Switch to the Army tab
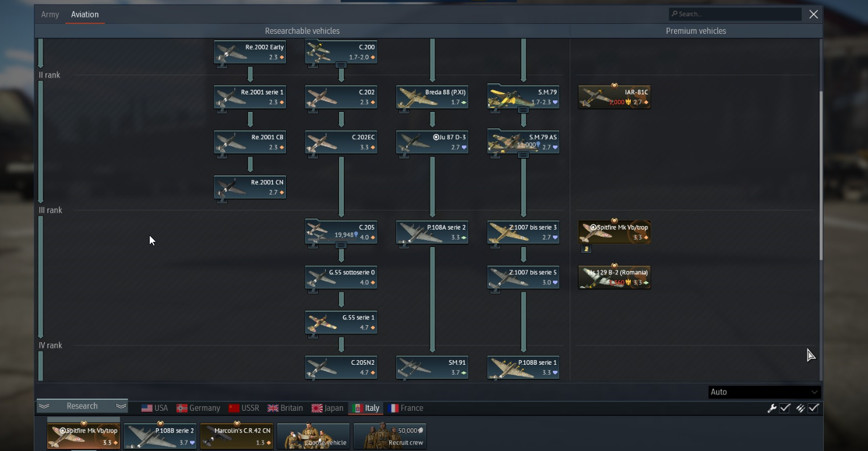 [50, 15]
